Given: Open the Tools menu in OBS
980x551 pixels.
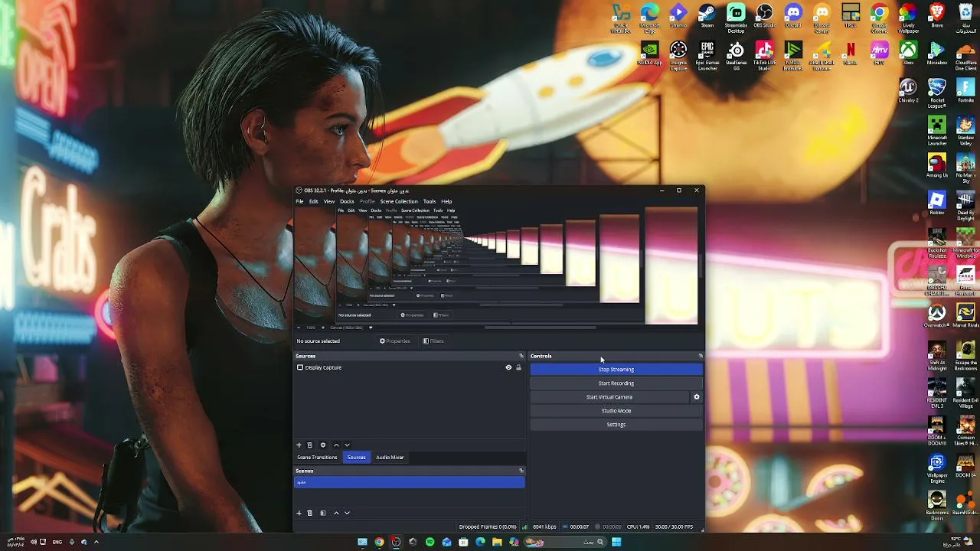Looking at the screenshot, I should click(430, 201).
